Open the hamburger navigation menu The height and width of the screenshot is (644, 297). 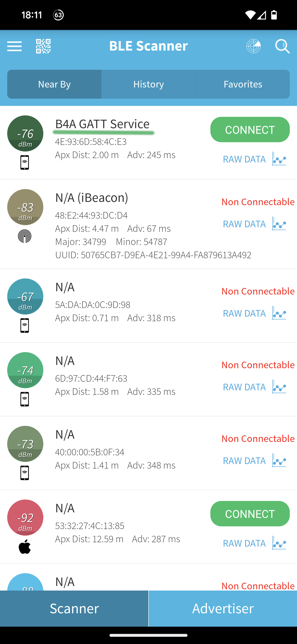click(14, 46)
